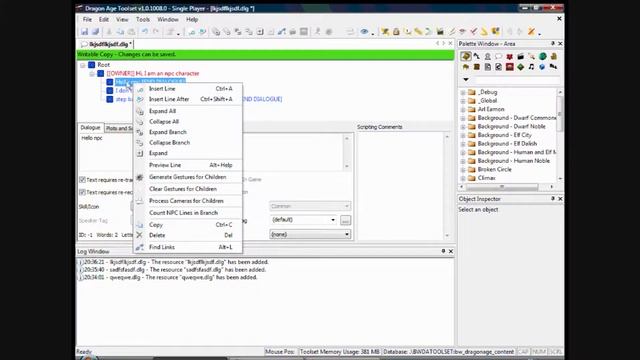Click the Delete X icon in context menu
This screenshot has height=360, width=640.
140,235
